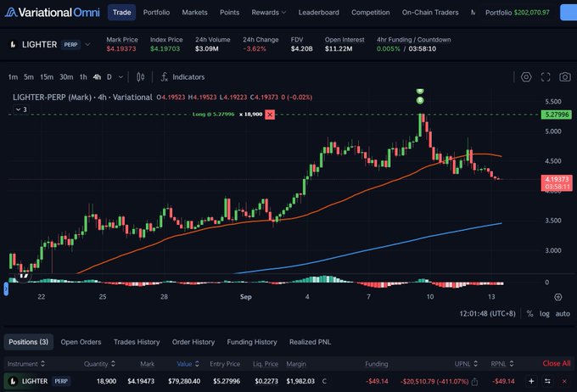Click the green B buy marker on chart
577x392 pixels.
pyautogui.click(x=420, y=100)
